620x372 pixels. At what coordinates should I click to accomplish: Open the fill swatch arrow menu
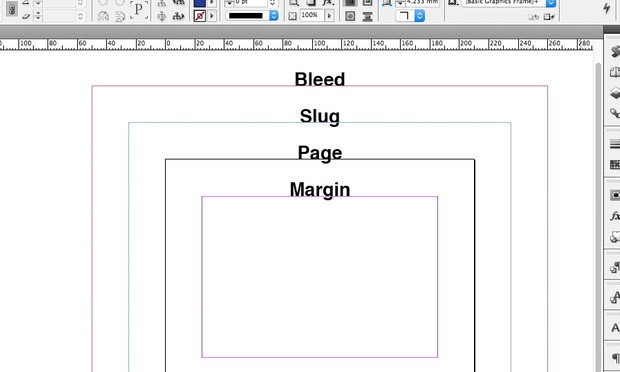212,3
